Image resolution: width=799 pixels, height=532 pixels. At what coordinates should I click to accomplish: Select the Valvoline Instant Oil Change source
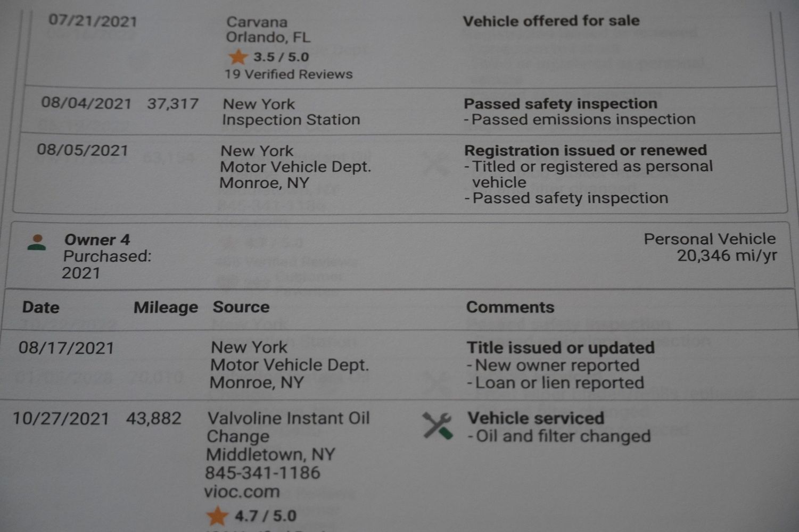click(x=288, y=418)
